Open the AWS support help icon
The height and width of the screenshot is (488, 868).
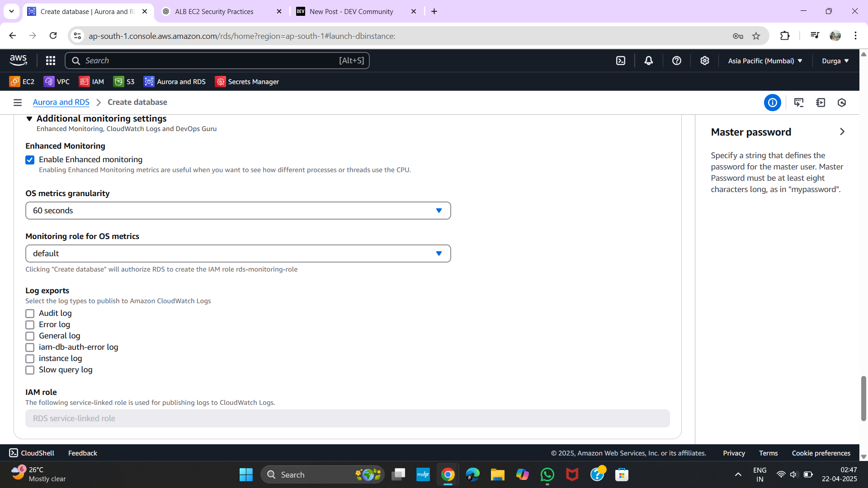pyautogui.click(x=677, y=61)
